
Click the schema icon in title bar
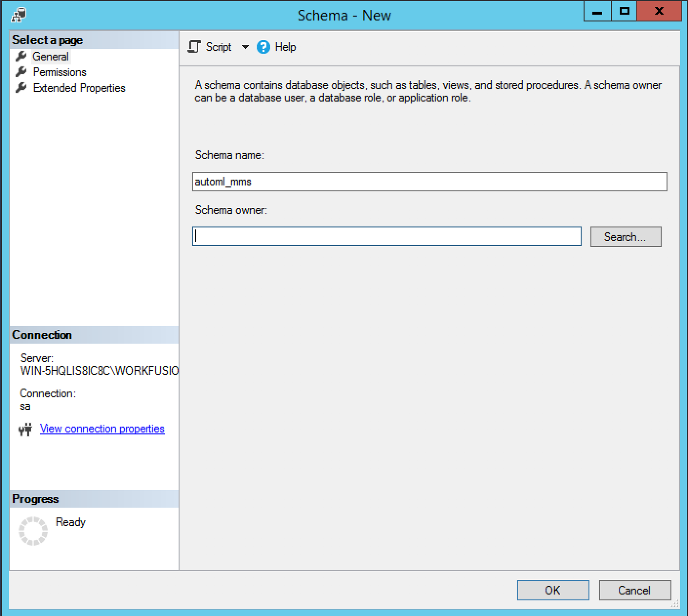[19, 15]
